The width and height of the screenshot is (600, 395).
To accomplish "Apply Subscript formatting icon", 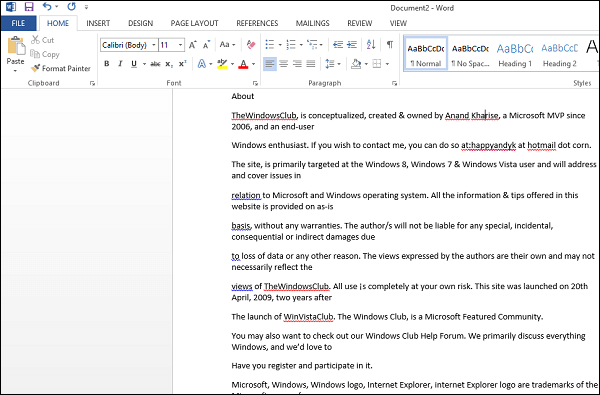I will (x=169, y=64).
